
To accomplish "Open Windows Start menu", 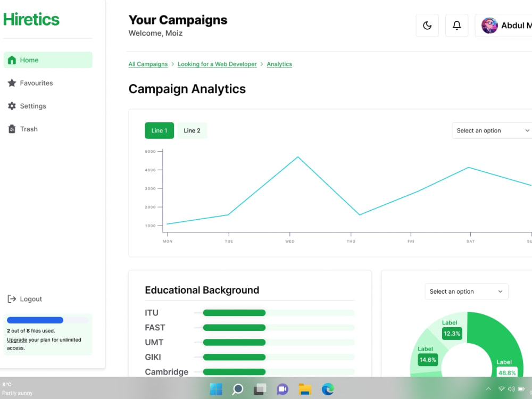I will click(x=216, y=389).
